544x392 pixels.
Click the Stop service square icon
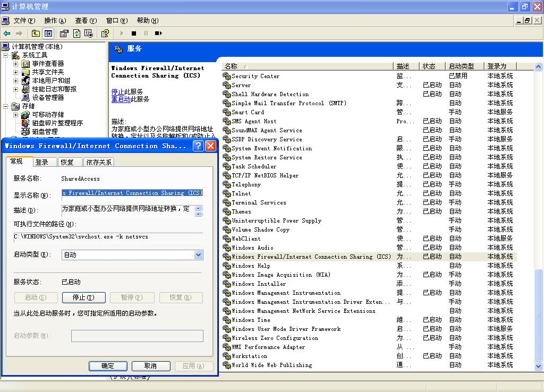[134, 33]
